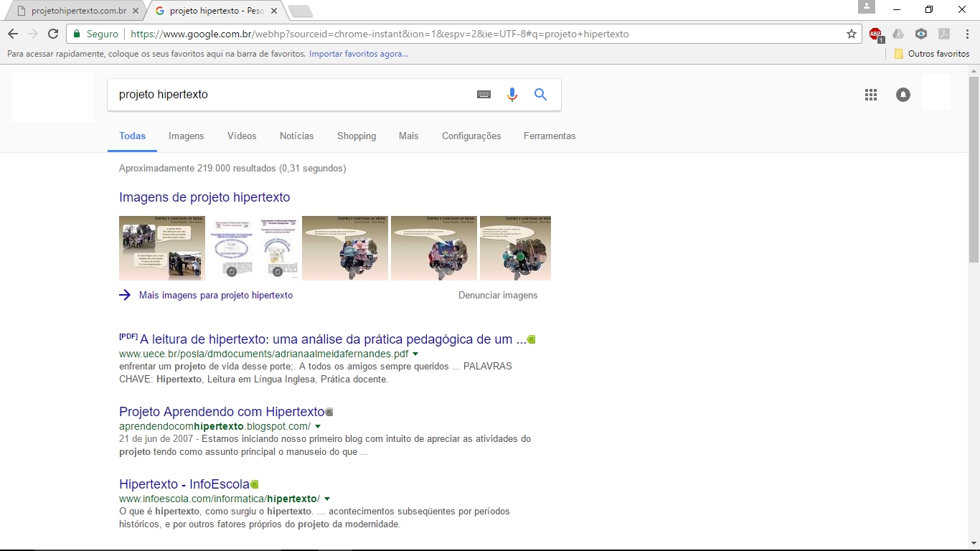Bookmark this page with the star icon
Viewport: 980px width, 551px height.
coord(852,34)
